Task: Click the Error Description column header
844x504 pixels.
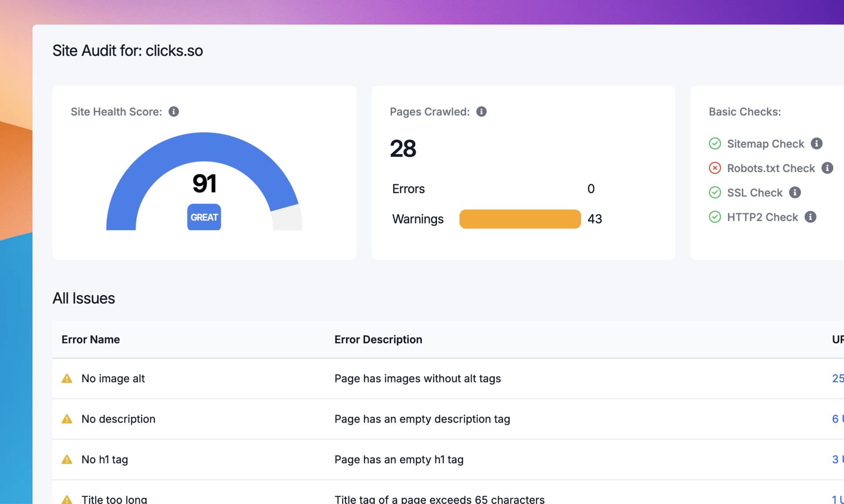Action: pyautogui.click(x=378, y=339)
